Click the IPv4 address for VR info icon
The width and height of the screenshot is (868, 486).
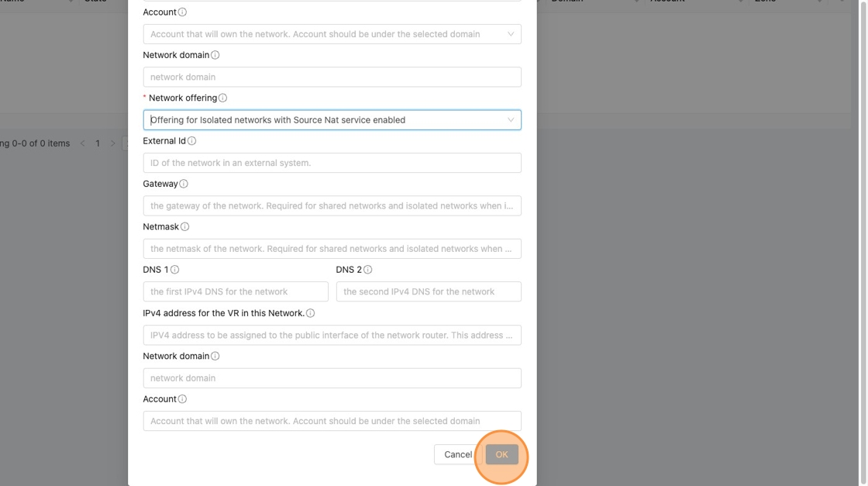(x=310, y=313)
